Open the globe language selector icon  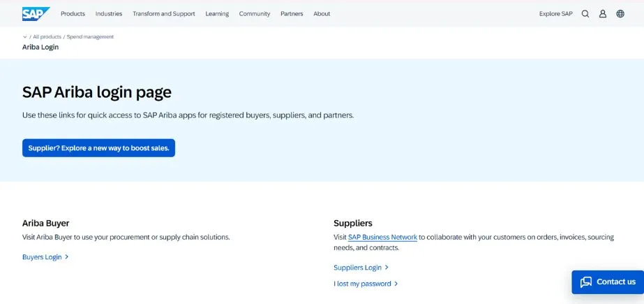click(620, 13)
